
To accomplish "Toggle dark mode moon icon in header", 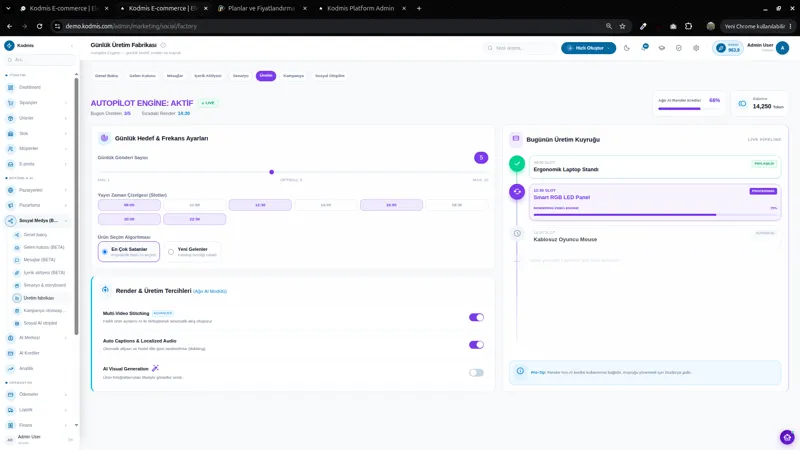I will point(627,48).
